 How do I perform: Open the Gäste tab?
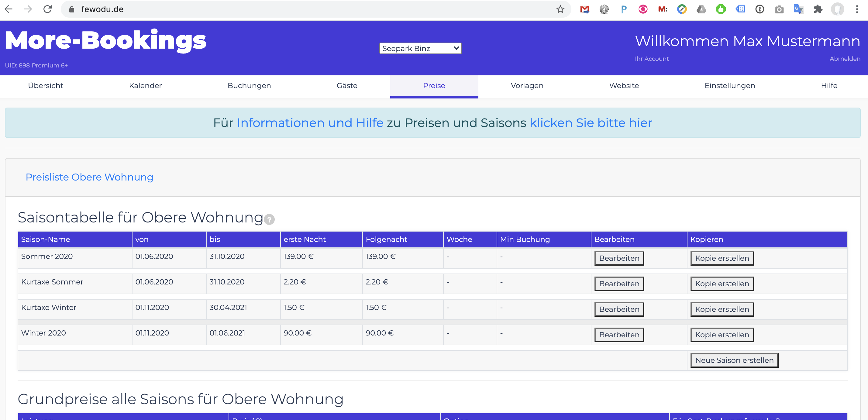click(347, 85)
